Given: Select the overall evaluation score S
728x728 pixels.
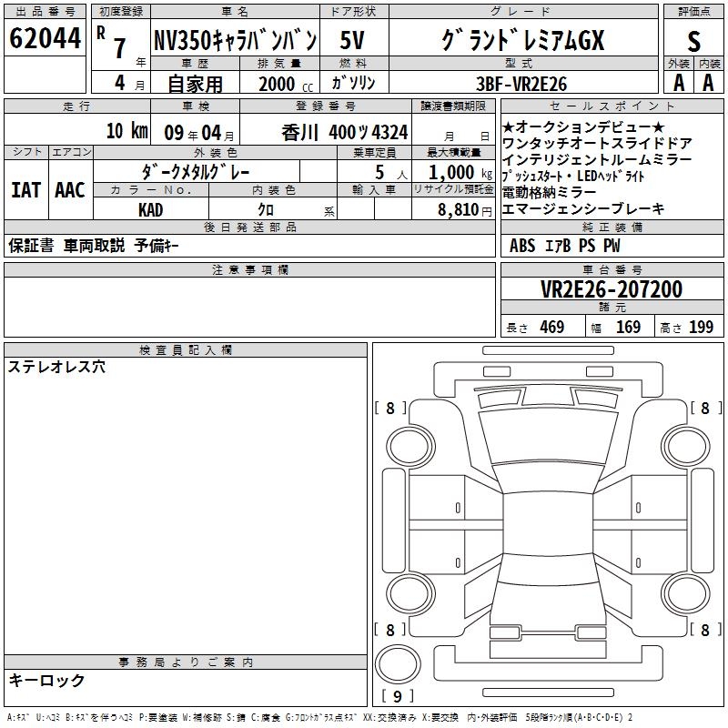Looking at the screenshot, I should coord(693,41).
